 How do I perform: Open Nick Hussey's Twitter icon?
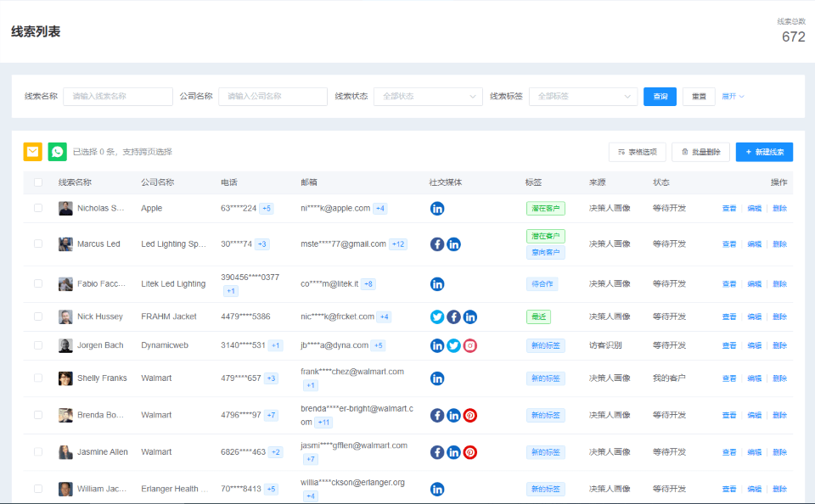click(437, 316)
